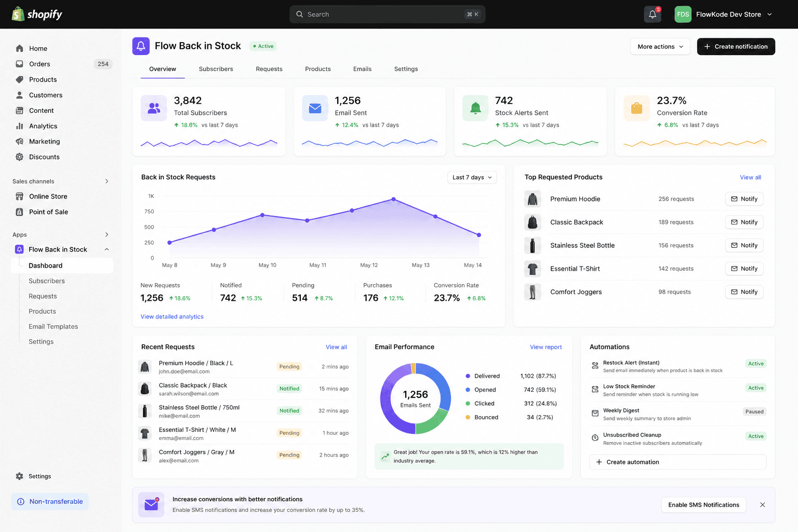Click the SMS promo envelope icon
798x532 pixels.
pyautogui.click(x=151, y=504)
